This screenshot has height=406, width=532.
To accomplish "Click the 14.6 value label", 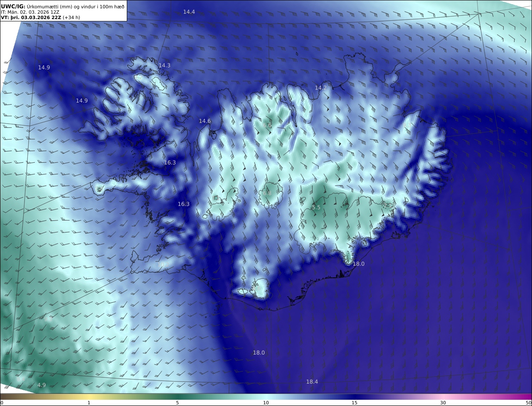I will pyautogui.click(x=205, y=121).
